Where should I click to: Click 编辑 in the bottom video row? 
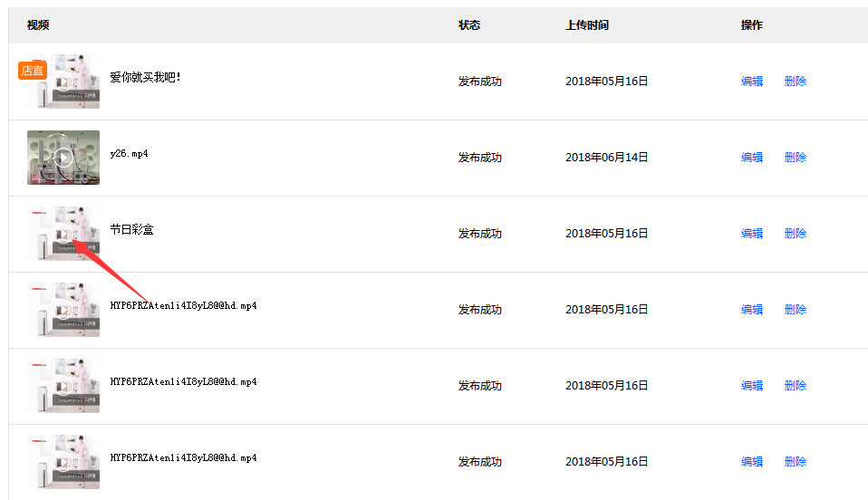pos(752,462)
